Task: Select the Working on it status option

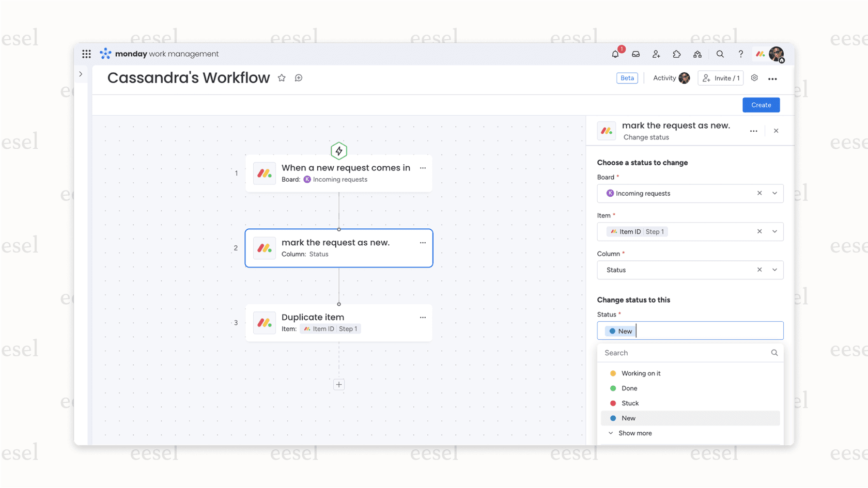Action: [x=641, y=373]
